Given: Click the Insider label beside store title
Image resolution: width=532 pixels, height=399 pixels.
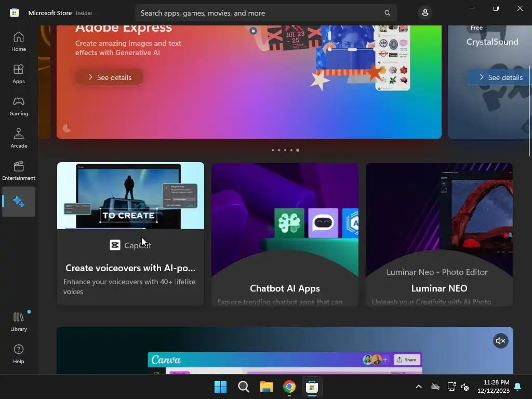Looking at the screenshot, I should [84, 13].
